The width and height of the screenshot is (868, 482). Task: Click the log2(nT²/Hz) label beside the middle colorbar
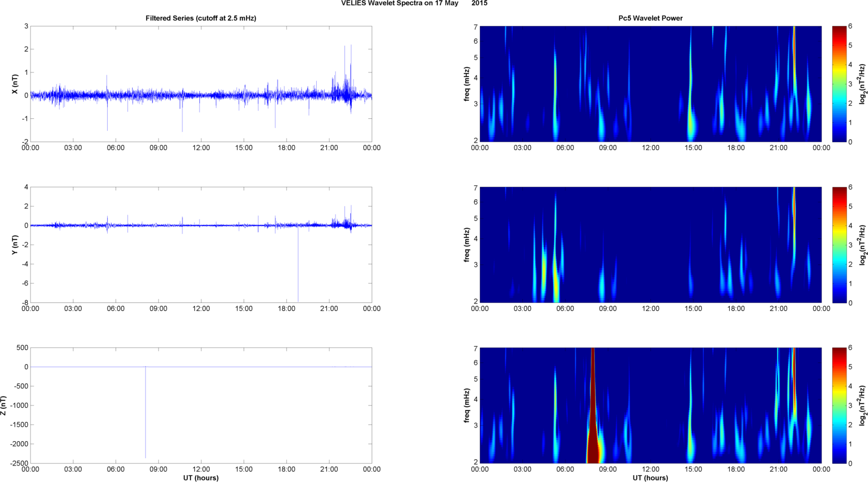pos(862,245)
